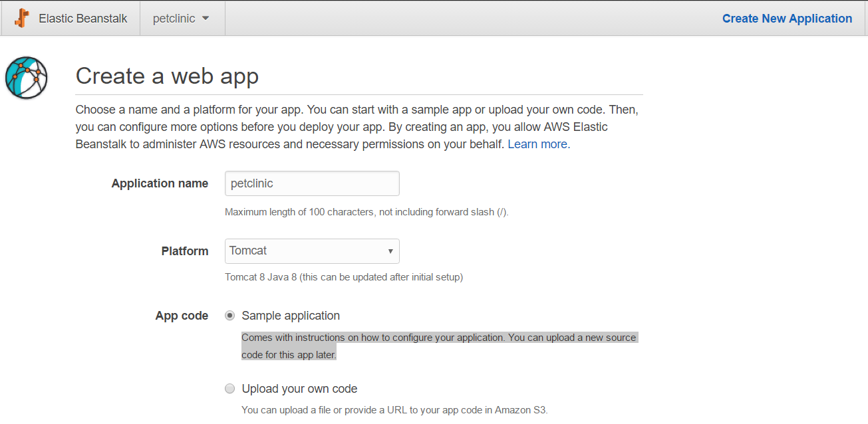
Task: Click the App code field label
Action: [x=182, y=316]
